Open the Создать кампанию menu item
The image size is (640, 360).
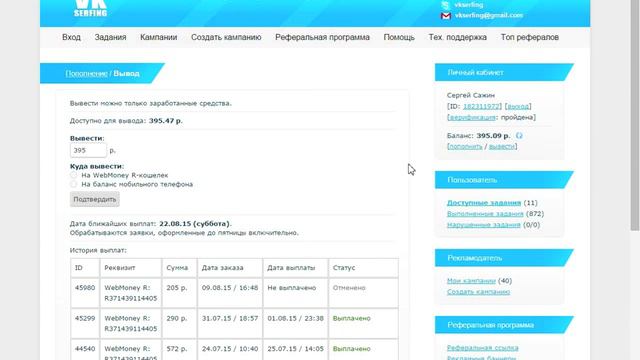[x=226, y=37]
